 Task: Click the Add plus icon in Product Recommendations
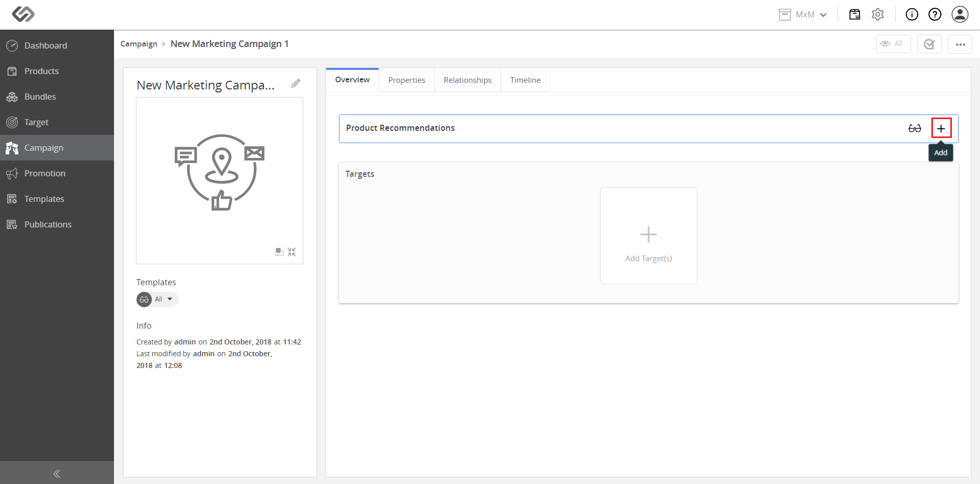941,128
